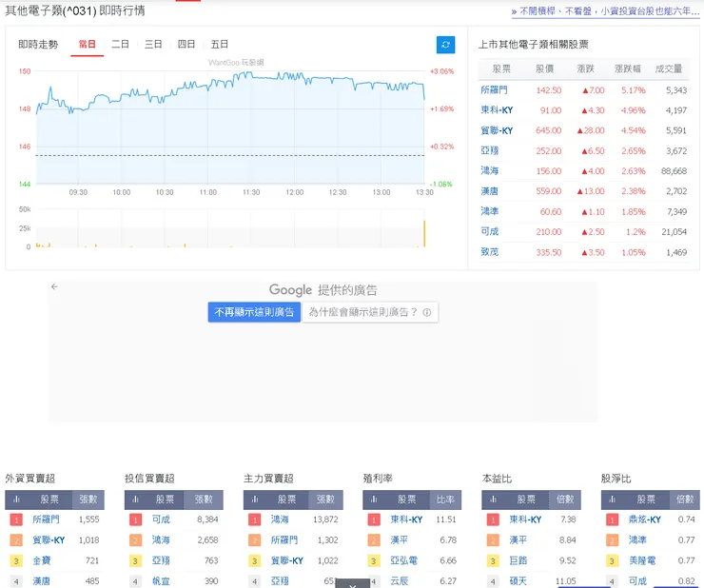Switch to the 二日 chart tab
This screenshot has height=588, width=704.
(x=120, y=44)
